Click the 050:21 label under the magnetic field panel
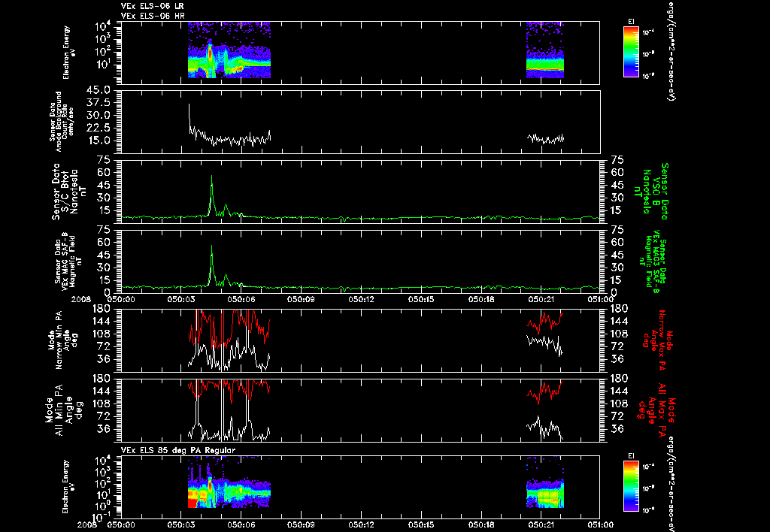The height and width of the screenshot is (532, 770). (x=541, y=299)
